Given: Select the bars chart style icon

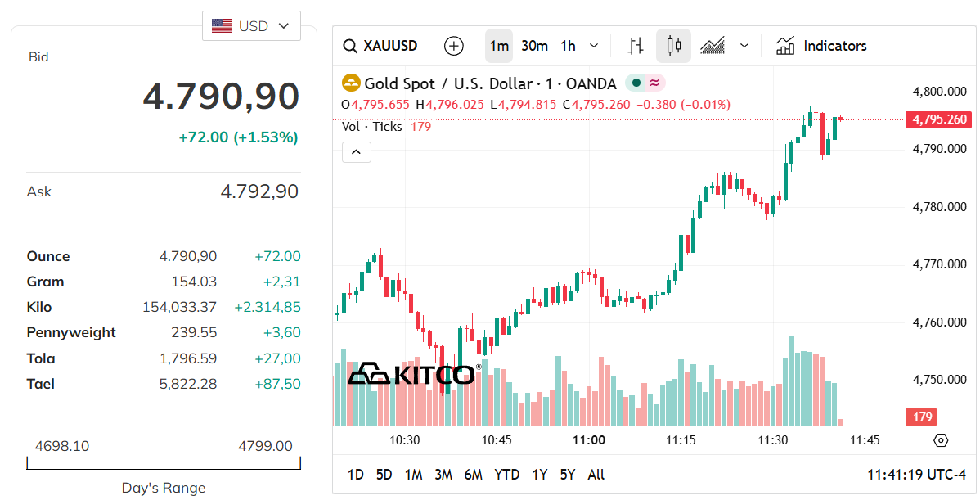Looking at the screenshot, I should click(x=636, y=46).
